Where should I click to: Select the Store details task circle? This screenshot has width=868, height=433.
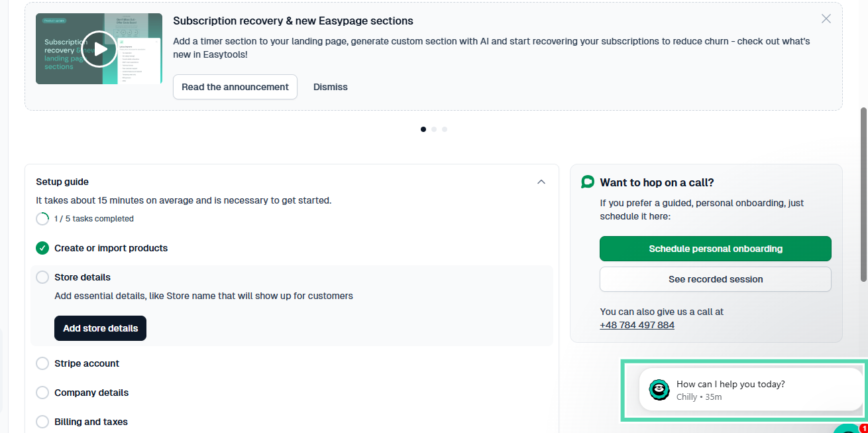tap(42, 277)
